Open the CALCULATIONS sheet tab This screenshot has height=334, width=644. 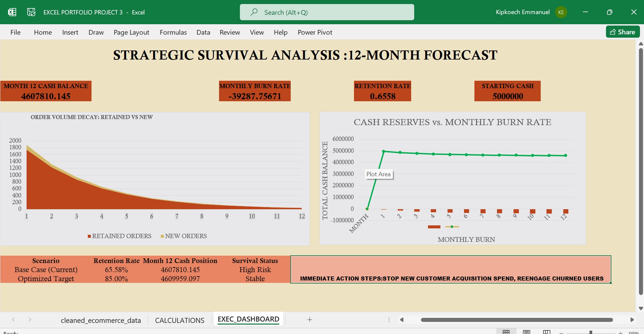179,320
